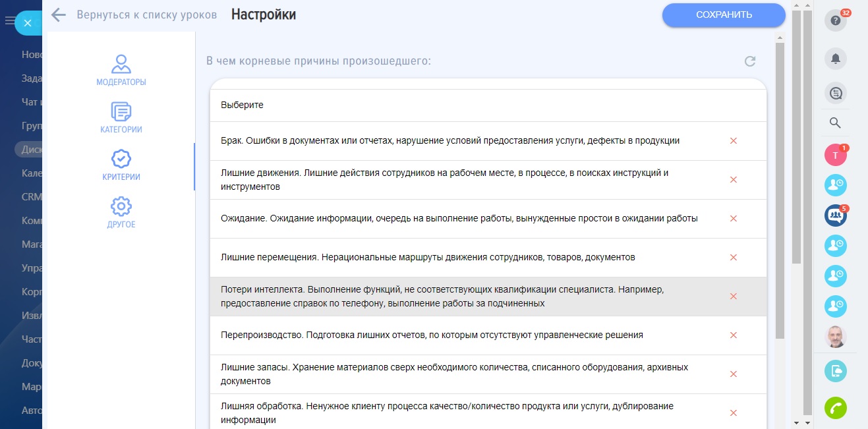This screenshot has width=868, height=429.
Task: Click the 'В чем корневые причины произошедшего' heading
Action: coord(318,61)
